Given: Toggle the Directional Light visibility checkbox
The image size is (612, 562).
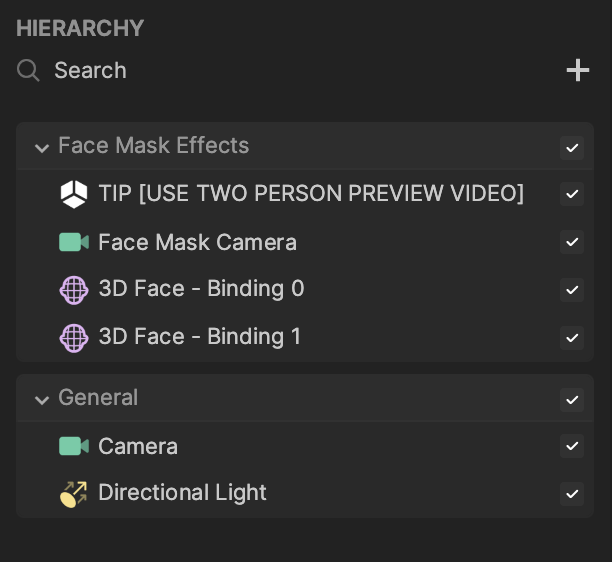Looking at the screenshot, I should (x=572, y=494).
